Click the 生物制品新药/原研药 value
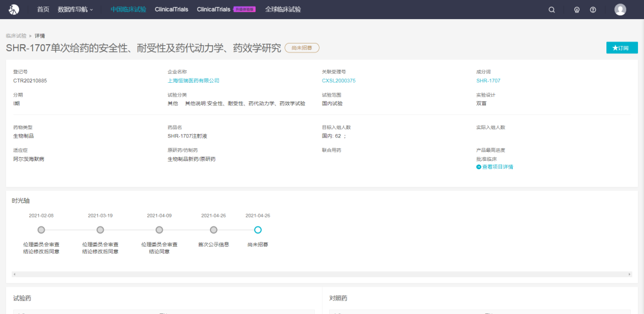 191,159
